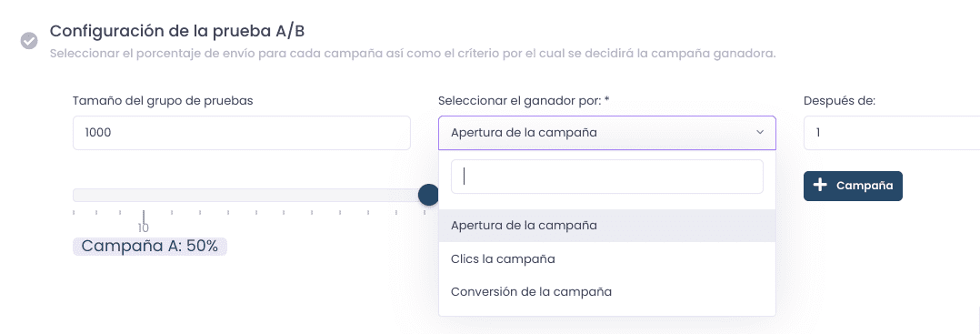Click the 'Campaña A: 50%' badge
Image resolution: width=980 pixels, height=334 pixels.
click(150, 247)
